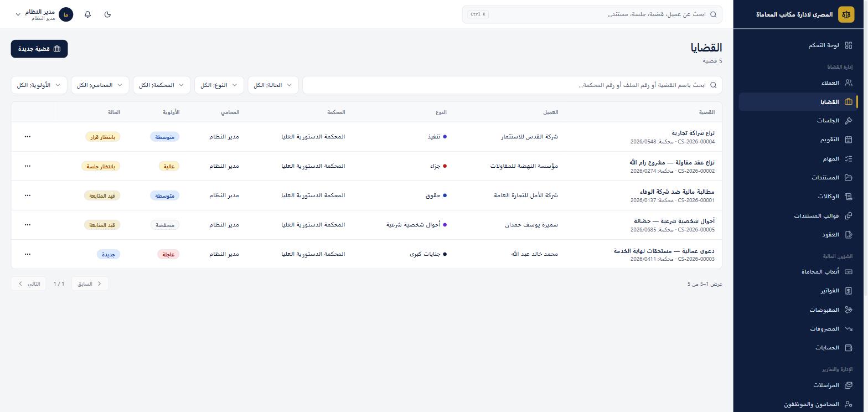Open row actions for دعوى عمالية case

tap(28, 254)
